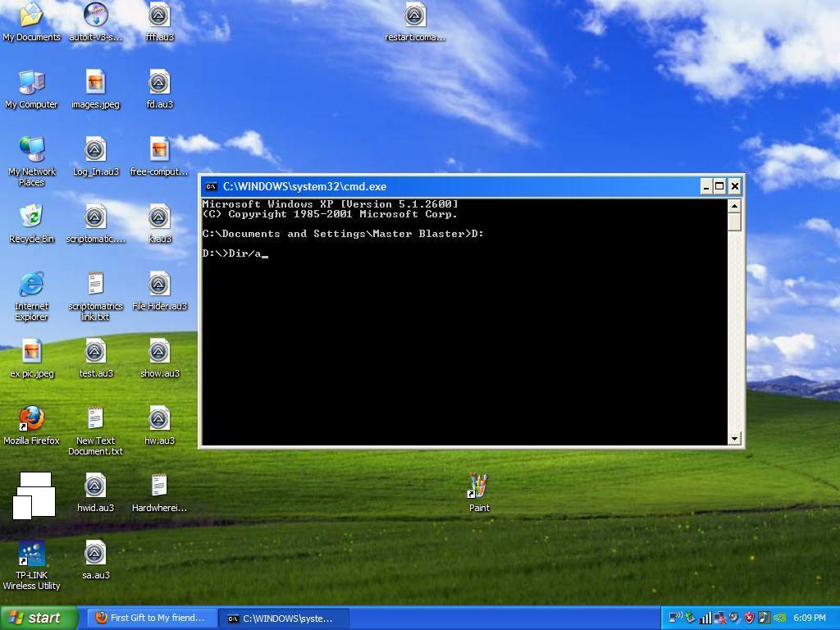Select the File Hider.au3 icon
Viewport: 840px width, 630px height.
160,291
